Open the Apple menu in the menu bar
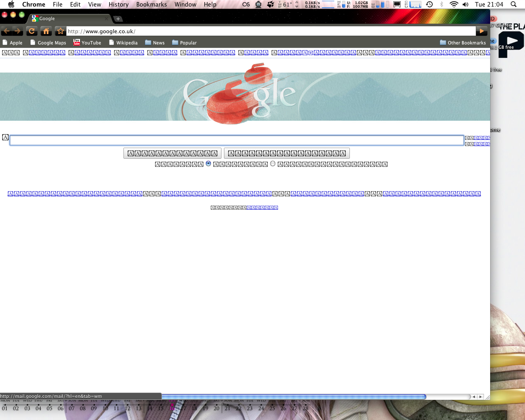This screenshot has height=420, width=525. (x=11, y=5)
